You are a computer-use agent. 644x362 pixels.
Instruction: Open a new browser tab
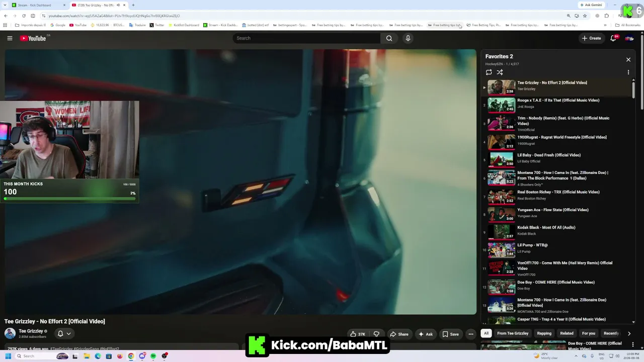pyautogui.click(x=133, y=5)
